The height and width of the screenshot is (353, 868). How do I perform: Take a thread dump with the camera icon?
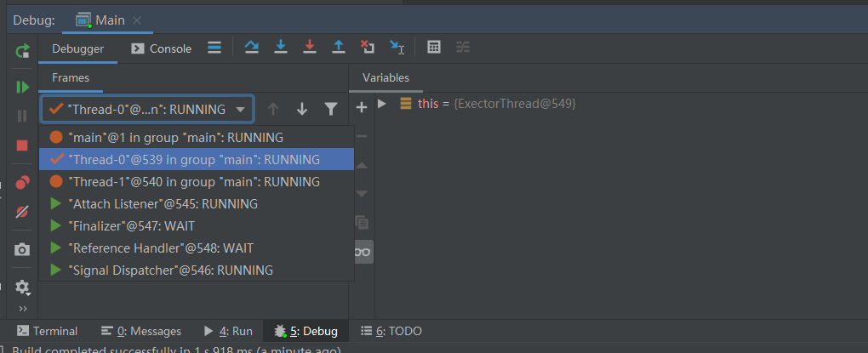(22, 249)
